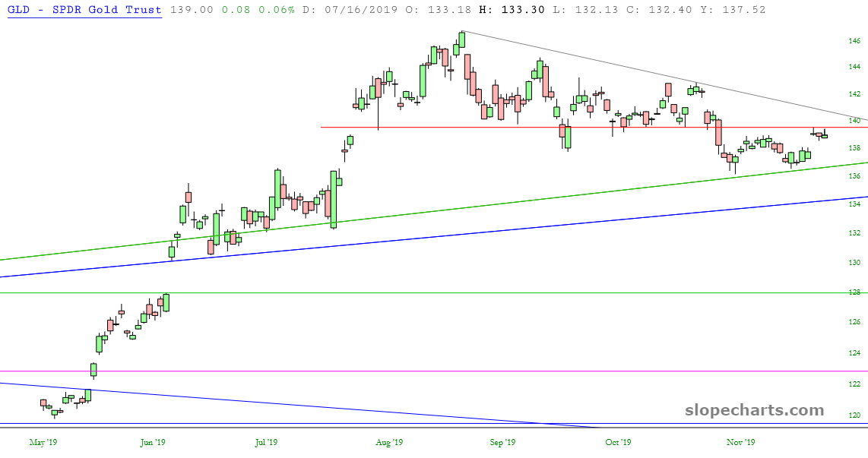
Task: Click the 146 price axis label
Action: pyautogui.click(x=854, y=41)
